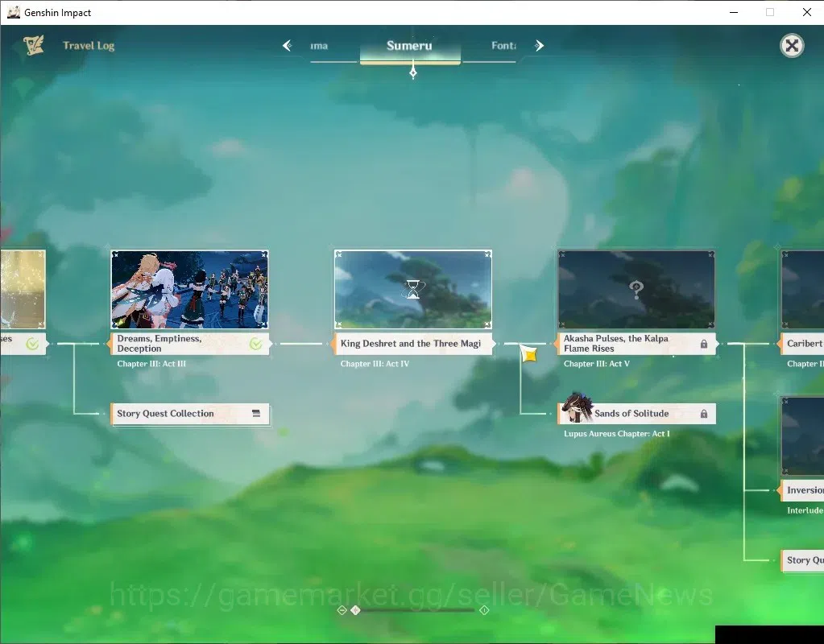Switch to the Fontaine region tab
824x644 pixels.
503,46
